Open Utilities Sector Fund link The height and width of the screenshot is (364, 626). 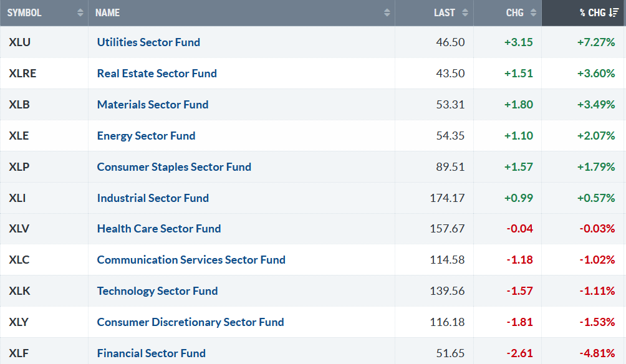point(148,42)
